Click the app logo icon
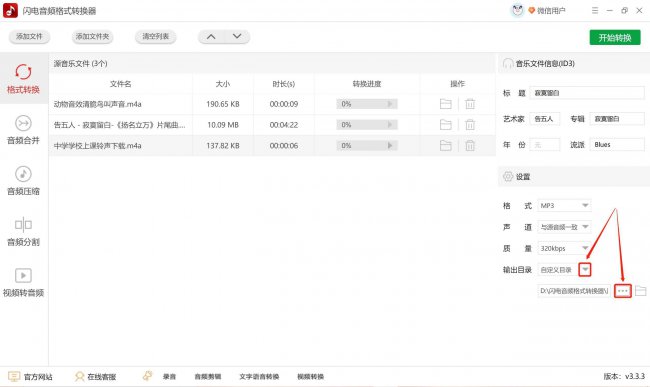The image size is (650, 387). pos(10,10)
